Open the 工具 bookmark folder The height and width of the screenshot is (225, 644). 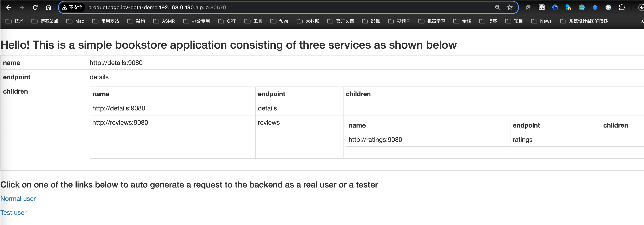pyautogui.click(x=254, y=21)
